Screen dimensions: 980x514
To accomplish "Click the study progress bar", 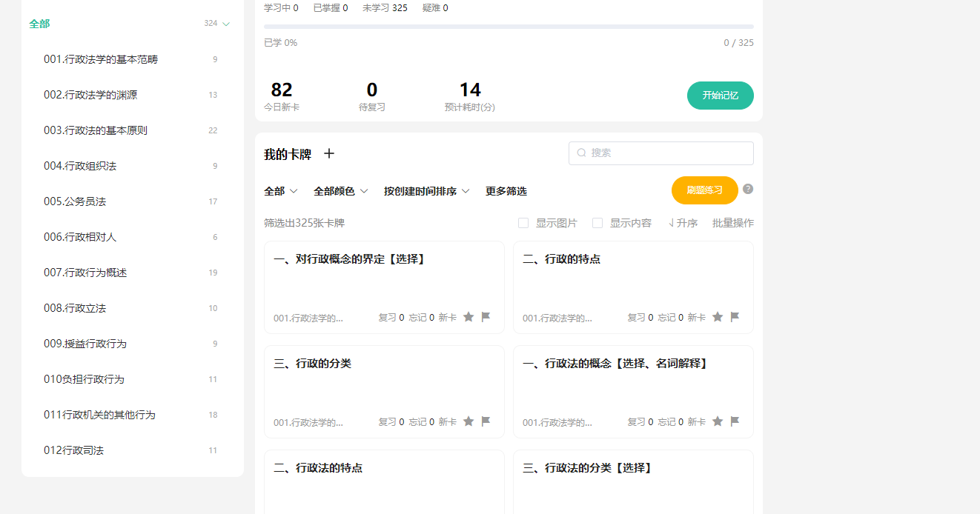I will 509,27.
